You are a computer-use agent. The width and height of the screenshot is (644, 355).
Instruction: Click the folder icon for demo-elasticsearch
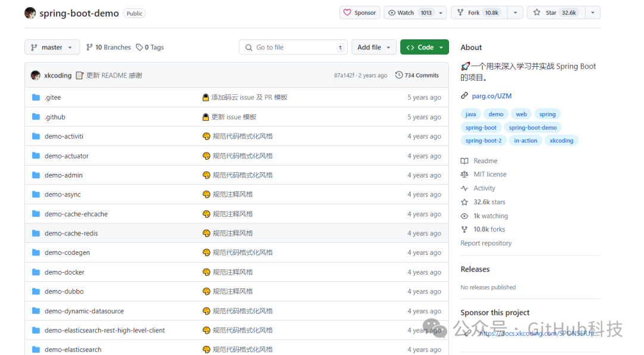click(36, 350)
